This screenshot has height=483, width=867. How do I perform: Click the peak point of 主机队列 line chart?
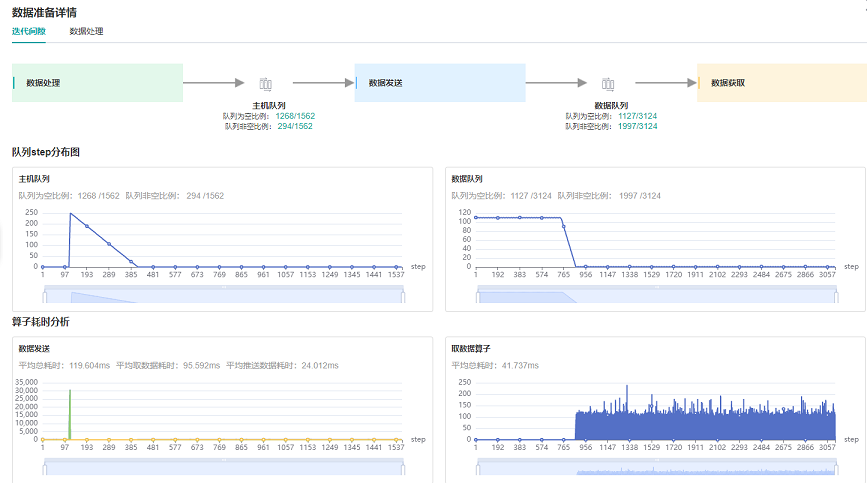(70, 213)
